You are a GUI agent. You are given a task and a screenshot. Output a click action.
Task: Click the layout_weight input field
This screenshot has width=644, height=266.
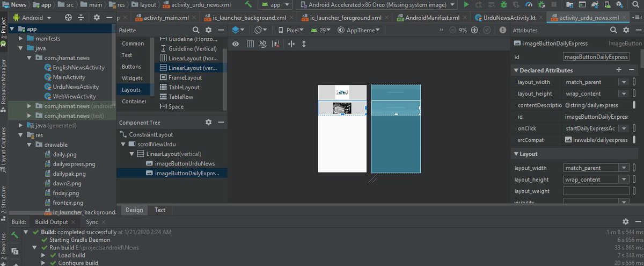(596, 191)
